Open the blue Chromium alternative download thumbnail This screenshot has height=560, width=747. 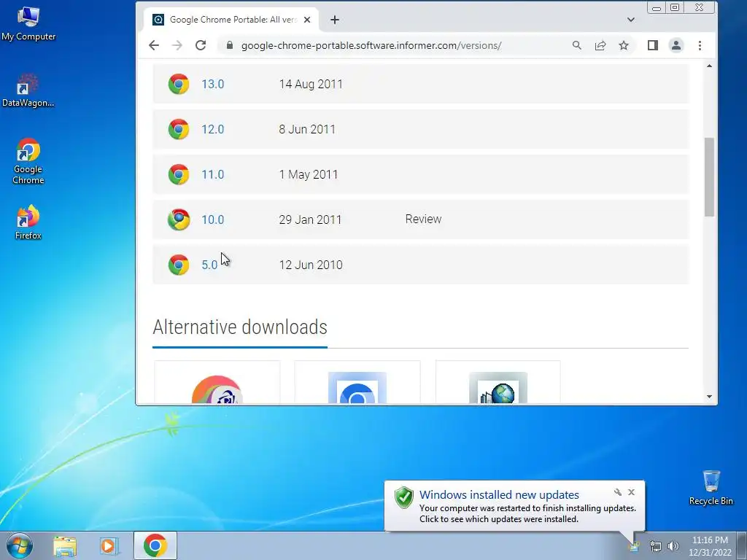357,388
